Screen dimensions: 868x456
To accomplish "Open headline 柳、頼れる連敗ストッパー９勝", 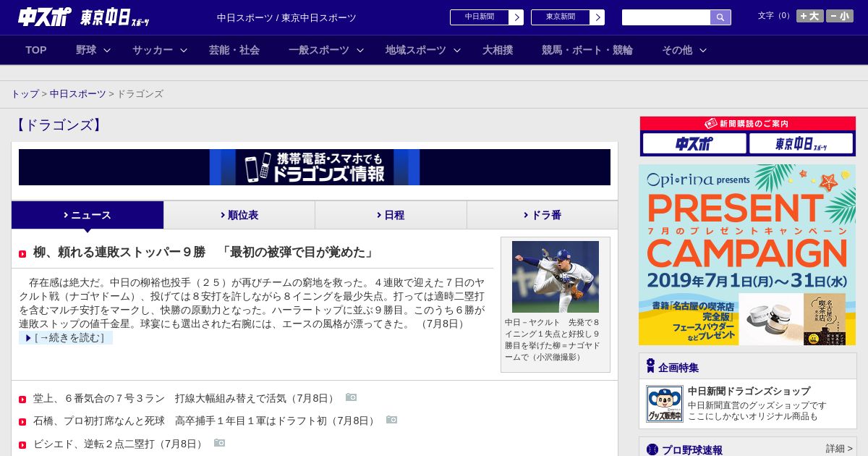I will point(205,253).
